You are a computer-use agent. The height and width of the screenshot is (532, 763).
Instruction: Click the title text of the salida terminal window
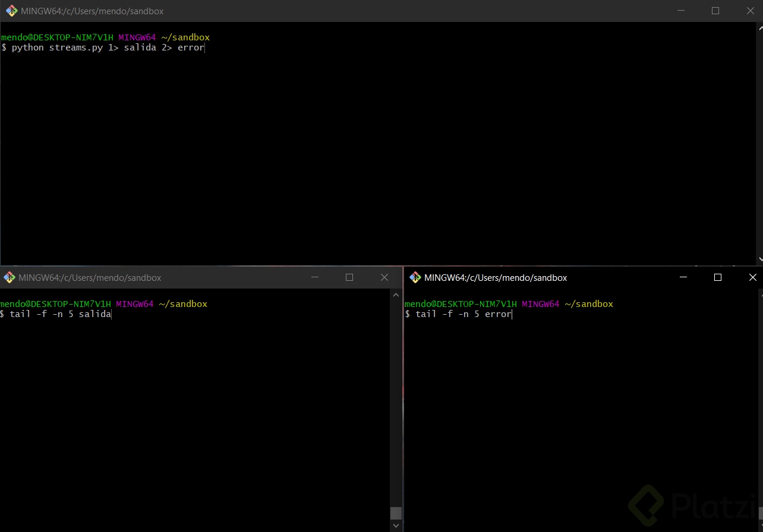click(90, 278)
